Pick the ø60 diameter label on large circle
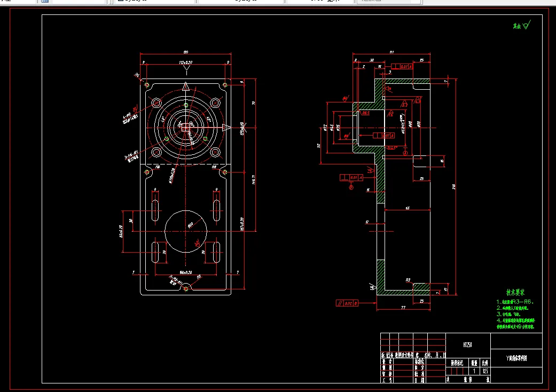556x392 pixels. tap(191, 225)
